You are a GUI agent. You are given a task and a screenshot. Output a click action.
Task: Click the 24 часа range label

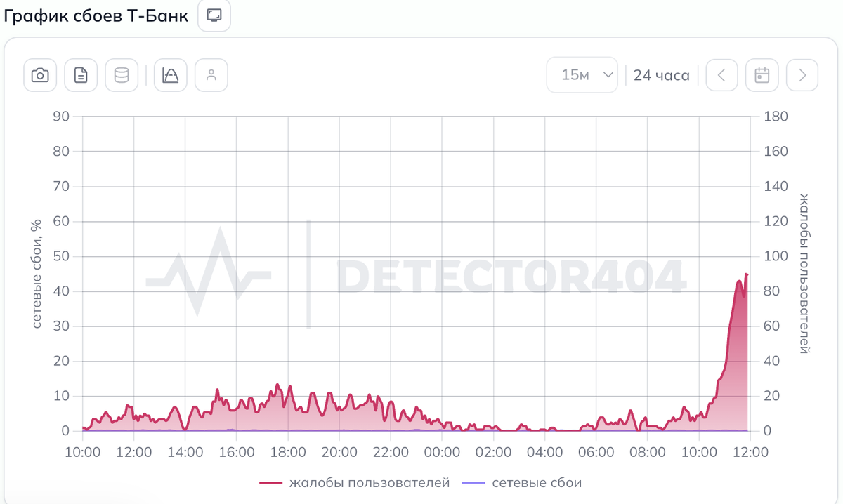[661, 75]
